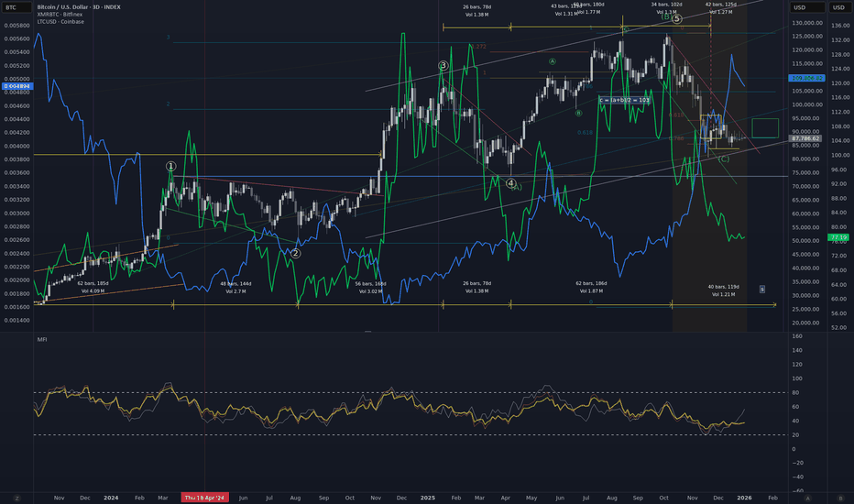Click the small S marker near the time axis
This screenshot has width=854, height=504.
(762, 289)
